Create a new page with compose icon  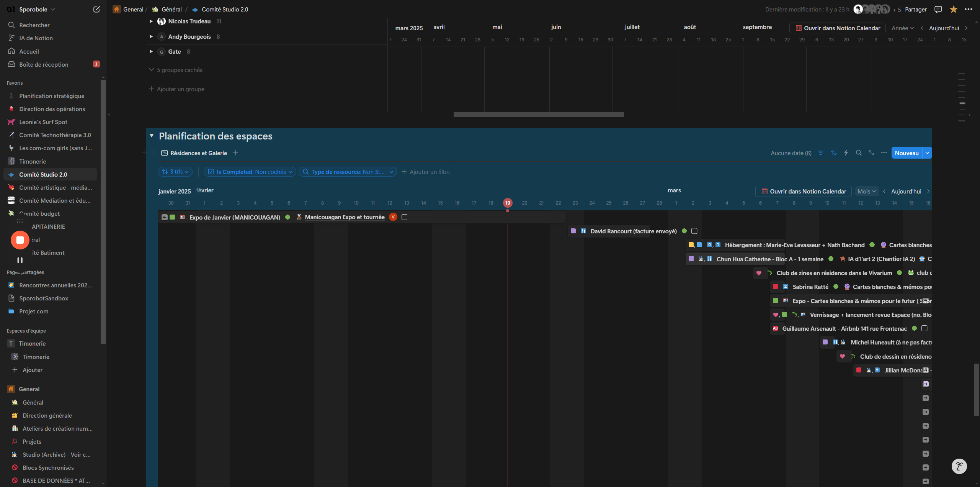(96, 9)
